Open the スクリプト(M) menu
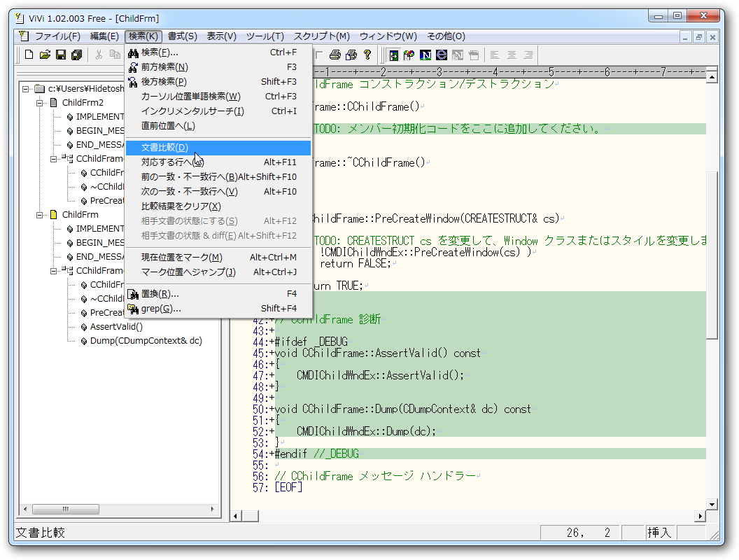The height and width of the screenshot is (560, 739). click(322, 36)
